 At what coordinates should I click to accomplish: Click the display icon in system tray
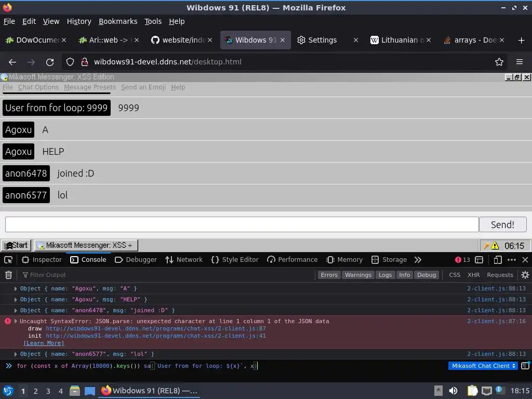(486, 391)
